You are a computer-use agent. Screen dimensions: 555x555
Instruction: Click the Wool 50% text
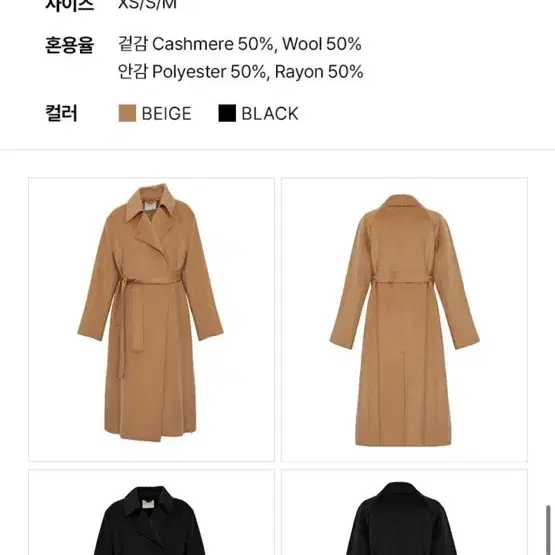coord(322,44)
